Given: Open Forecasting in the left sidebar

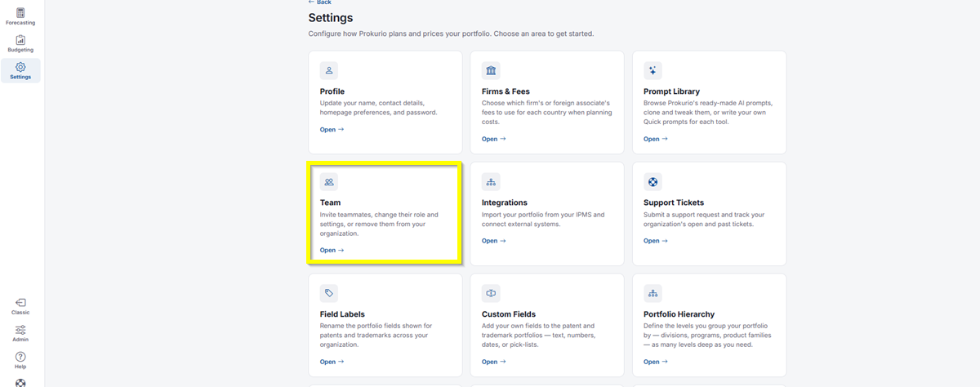Looking at the screenshot, I should point(20,16).
